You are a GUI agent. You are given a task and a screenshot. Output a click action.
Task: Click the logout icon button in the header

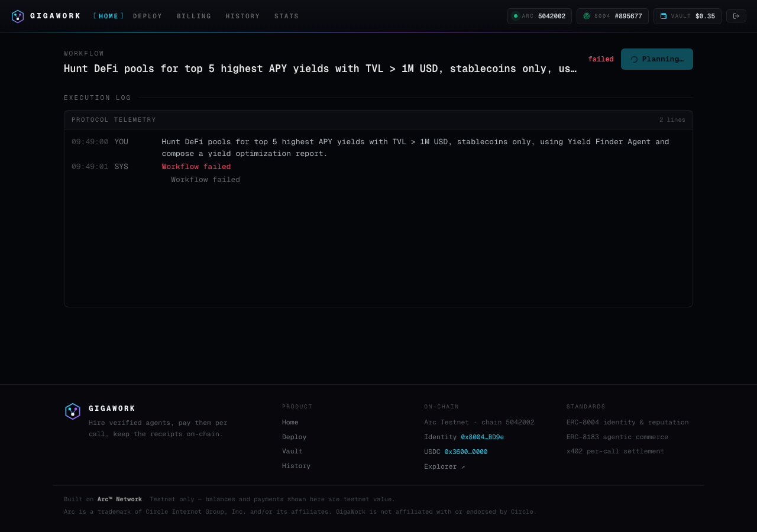[736, 16]
